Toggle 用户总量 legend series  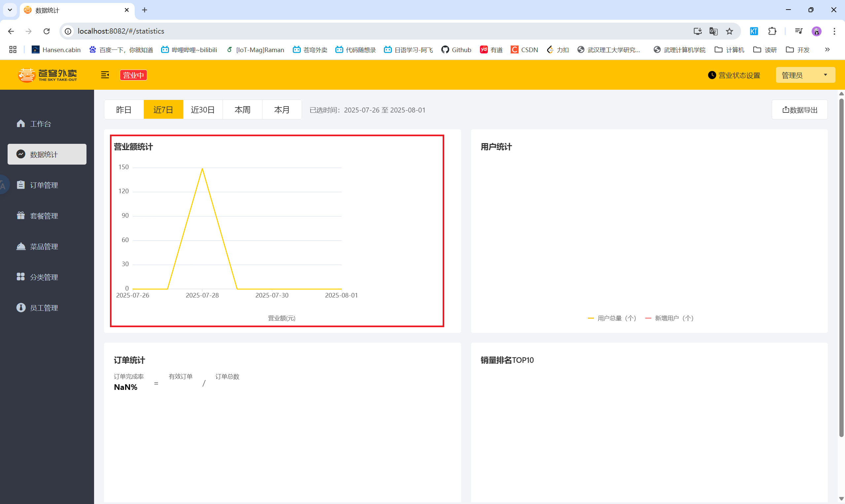tap(612, 318)
